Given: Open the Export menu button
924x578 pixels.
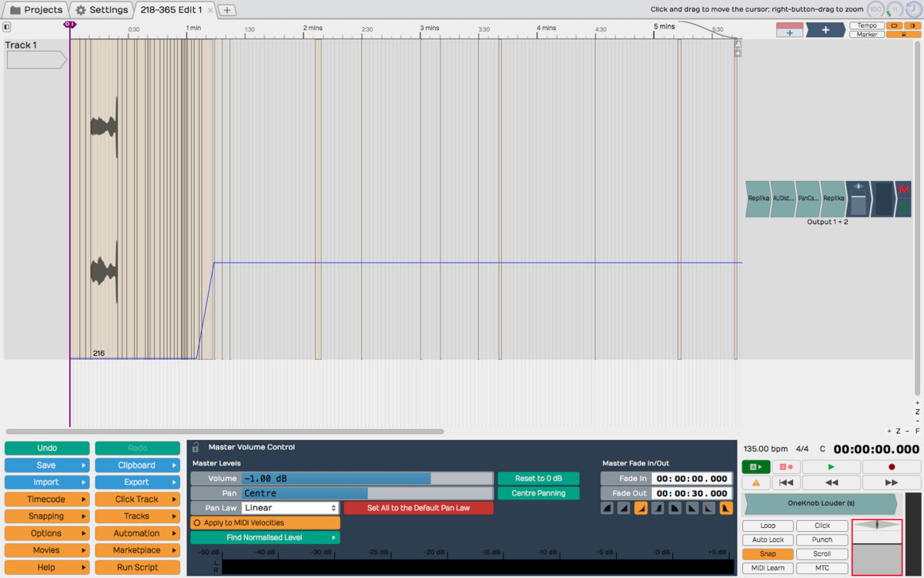Looking at the screenshot, I should pos(136,482).
